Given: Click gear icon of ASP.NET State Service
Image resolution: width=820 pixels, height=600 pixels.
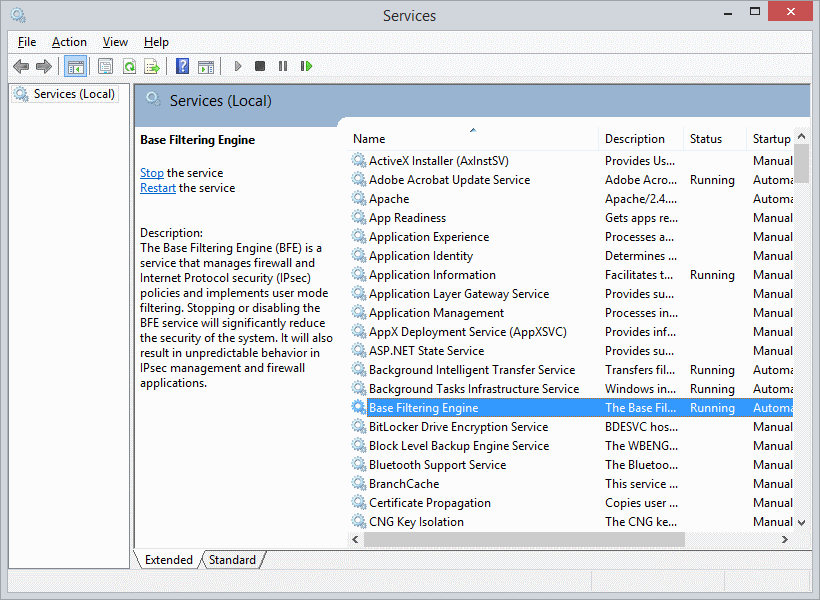Looking at the screenshot, I should [x=358, y=350].
